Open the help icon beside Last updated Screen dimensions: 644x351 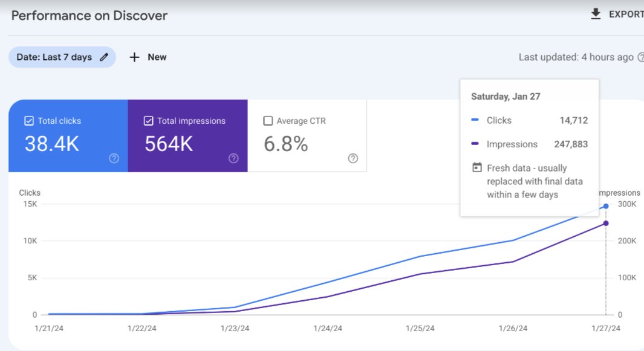pyautogui.click(x=640, y=57)
